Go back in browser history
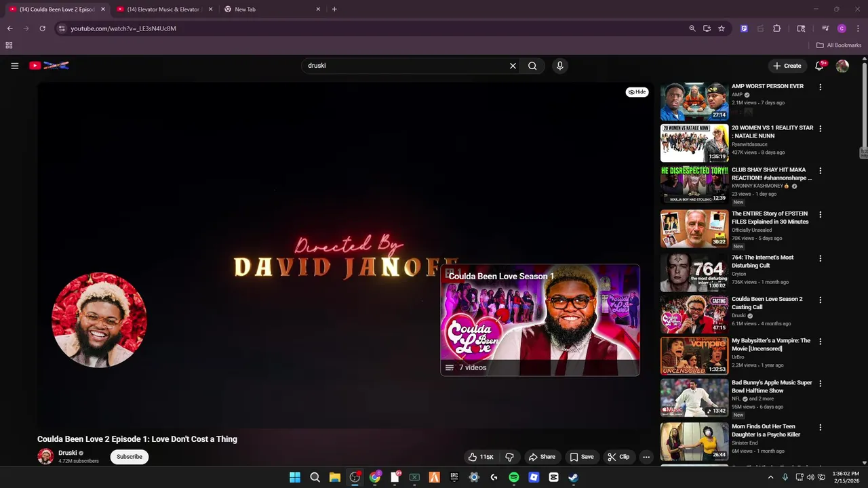 [x=9, y=28]
